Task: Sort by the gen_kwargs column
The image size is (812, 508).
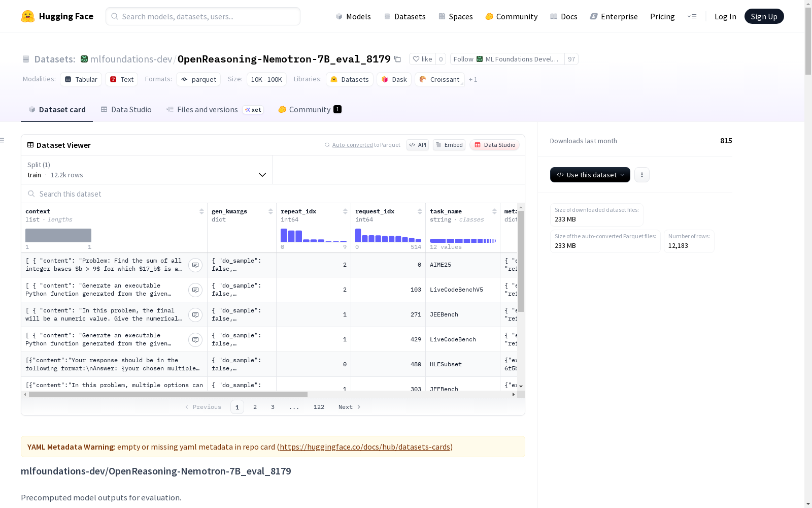Action: (x=270, y=211)
